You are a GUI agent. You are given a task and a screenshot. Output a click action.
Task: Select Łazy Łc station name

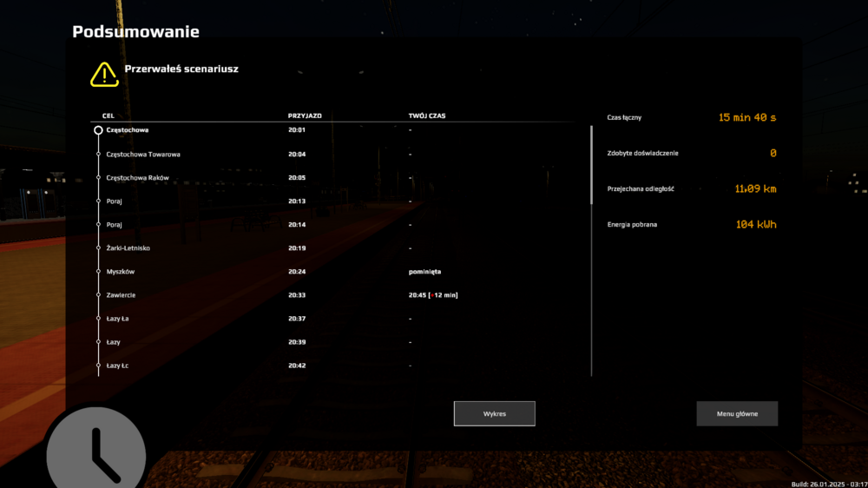117,366
